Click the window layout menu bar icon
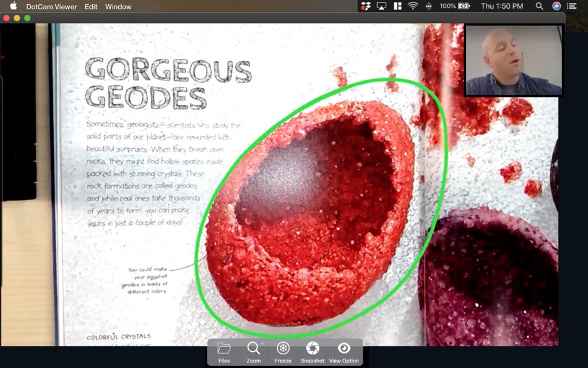 [x=397, y=6]
